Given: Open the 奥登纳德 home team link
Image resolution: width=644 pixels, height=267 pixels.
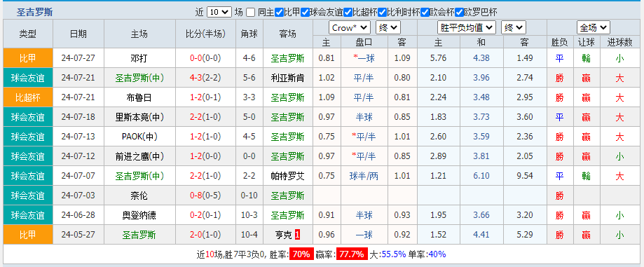Looking at the screenshot, I should click(x=139, y=215).
